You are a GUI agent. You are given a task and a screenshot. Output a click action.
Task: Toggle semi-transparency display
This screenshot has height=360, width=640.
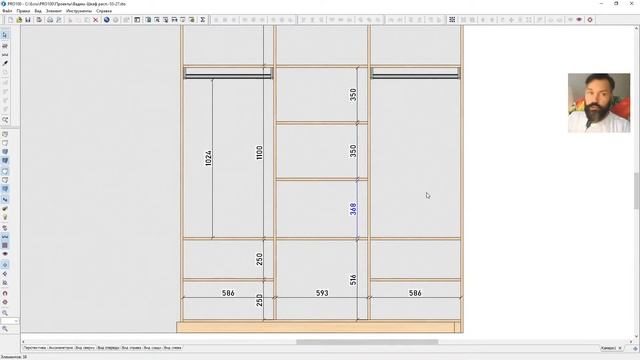point(5,180)
